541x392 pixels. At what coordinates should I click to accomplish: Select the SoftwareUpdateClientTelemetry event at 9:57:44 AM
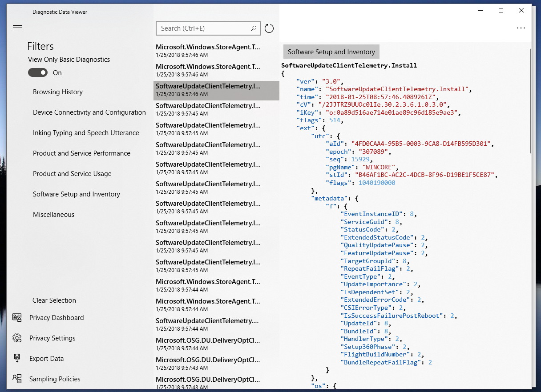(x=216, y=325)
